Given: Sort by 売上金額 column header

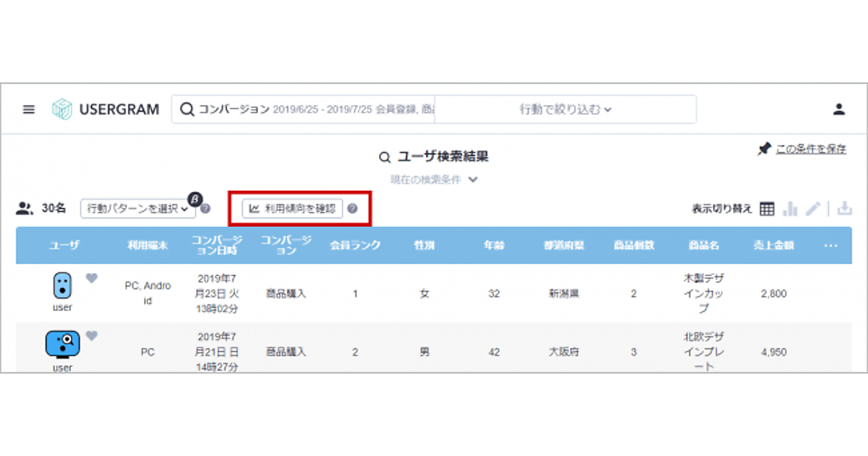Looking at the screenshot, I should coord(773,245).
